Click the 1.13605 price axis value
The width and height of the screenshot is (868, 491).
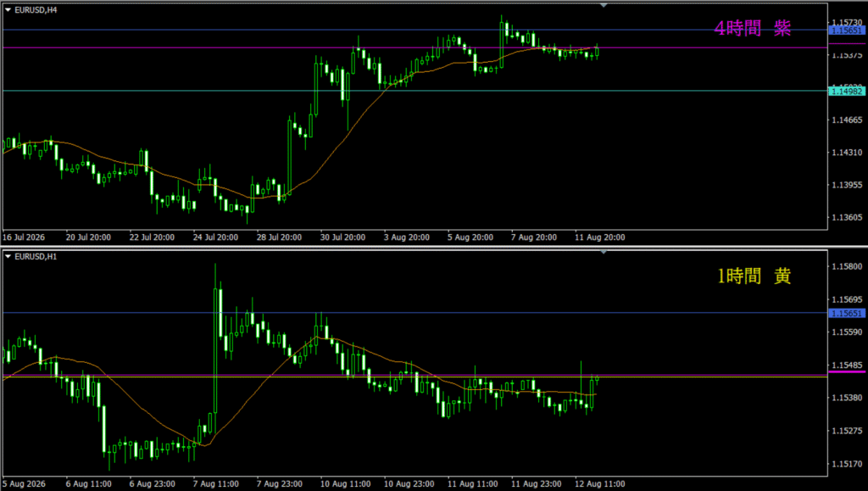coord(847,218)
